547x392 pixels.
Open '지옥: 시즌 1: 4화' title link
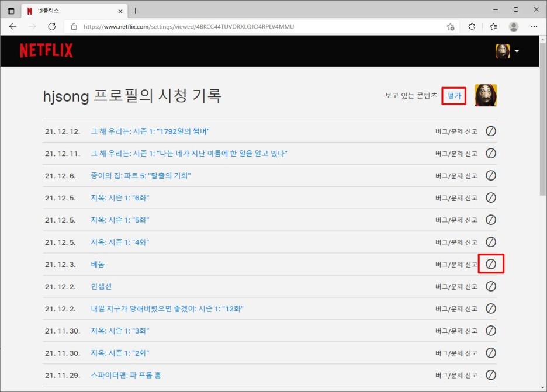point(120,242)
